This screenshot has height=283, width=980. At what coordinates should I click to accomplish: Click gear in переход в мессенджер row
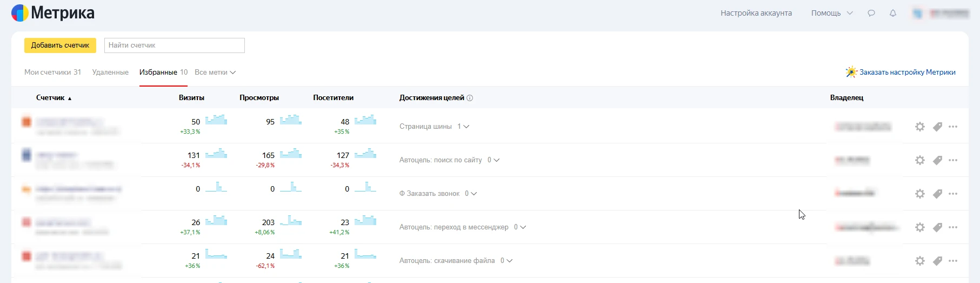(x=919, y=227)
